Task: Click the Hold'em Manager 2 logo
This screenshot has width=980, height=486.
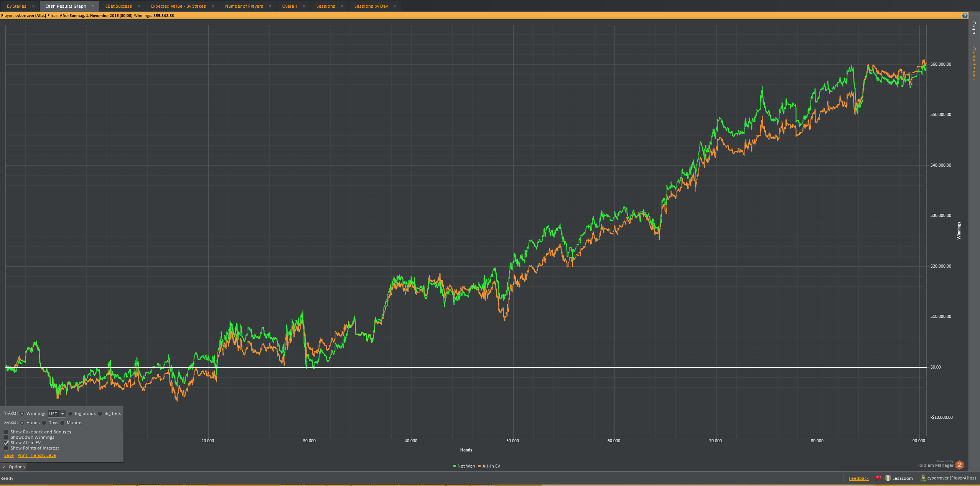Action: point(959,465)
